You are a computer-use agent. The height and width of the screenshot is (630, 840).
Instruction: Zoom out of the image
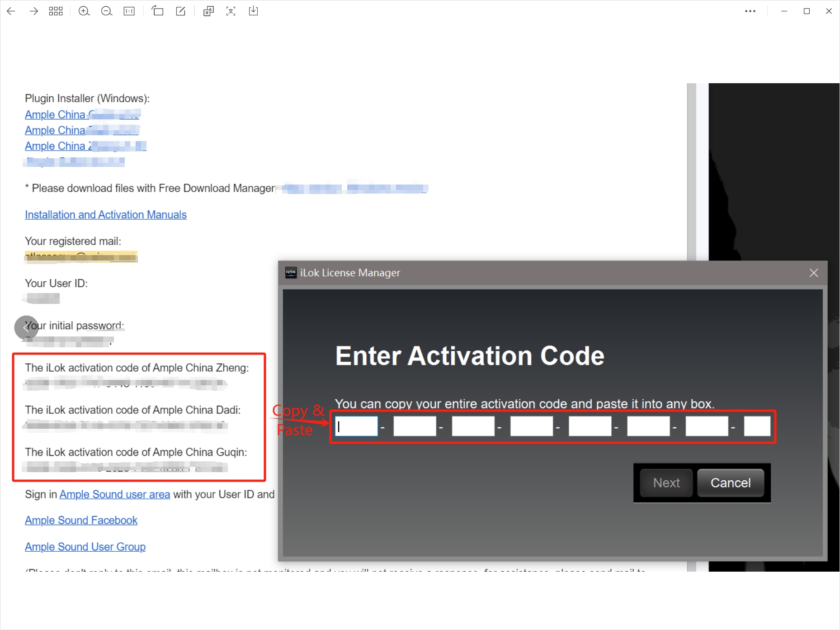[107, 11]
